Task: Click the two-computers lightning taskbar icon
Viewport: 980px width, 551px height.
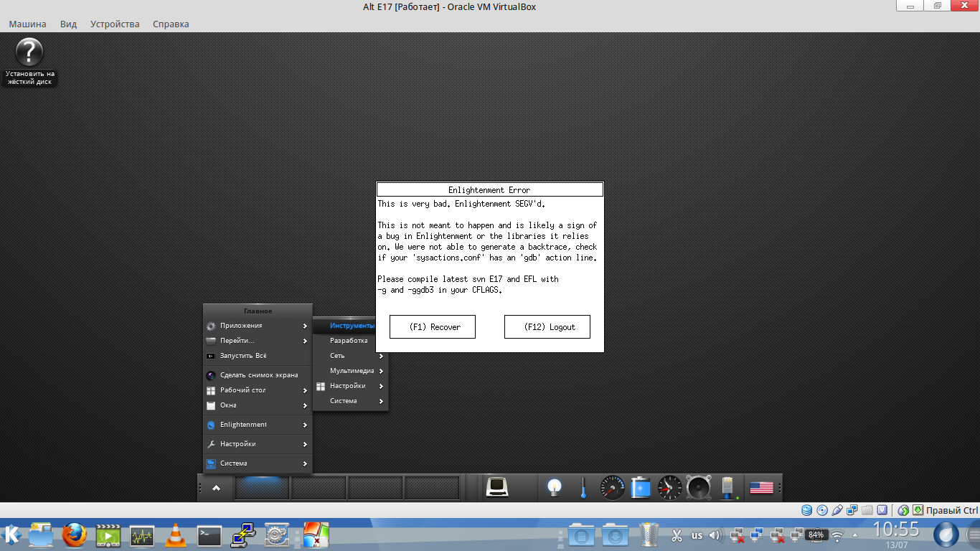Action: coord(243,535)
